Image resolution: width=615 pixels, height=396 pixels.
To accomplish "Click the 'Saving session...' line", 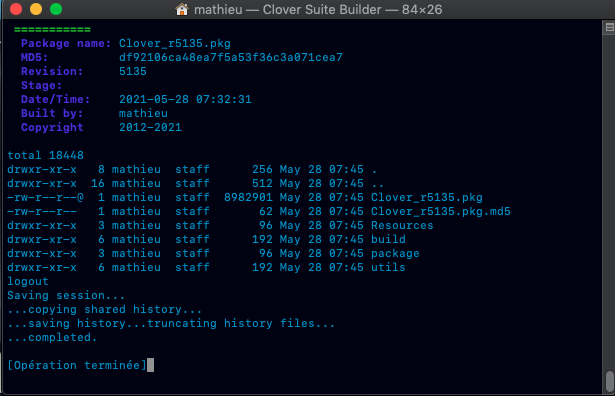I will coord(66,295).
